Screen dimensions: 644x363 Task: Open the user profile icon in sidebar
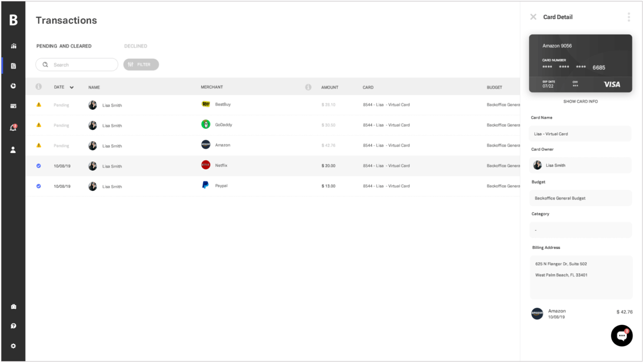tap(13, 150)
